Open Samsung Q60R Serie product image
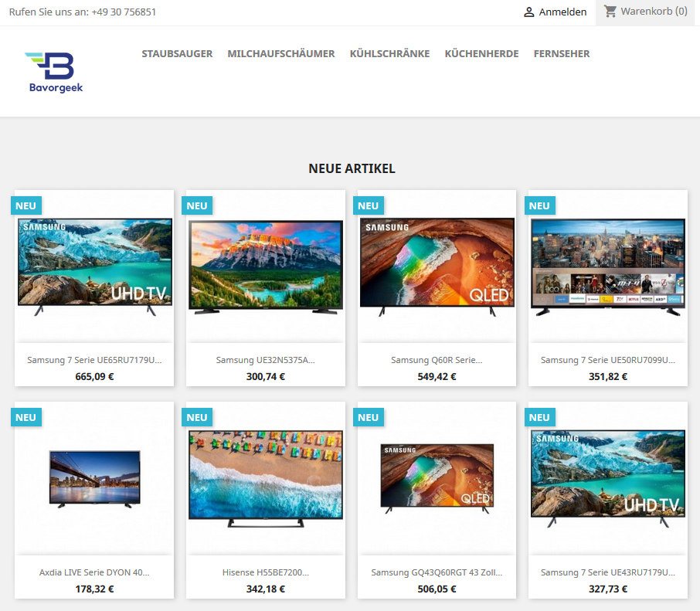This screenshot has width=700, height=611. (437, 267)
